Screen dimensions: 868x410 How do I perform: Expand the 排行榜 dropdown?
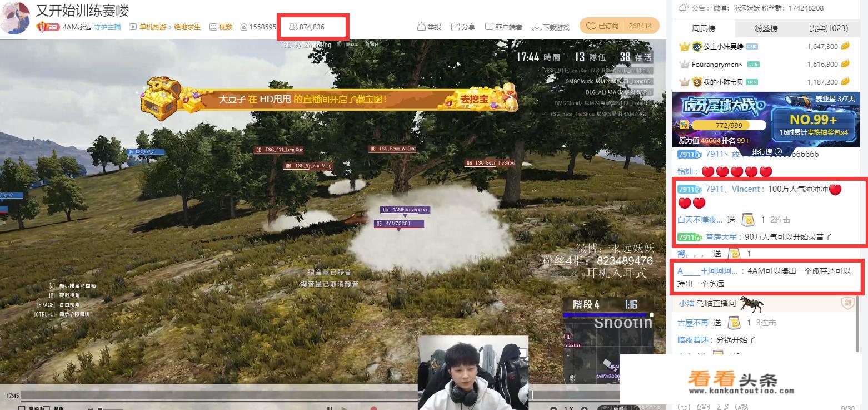(x=767, y=151)
